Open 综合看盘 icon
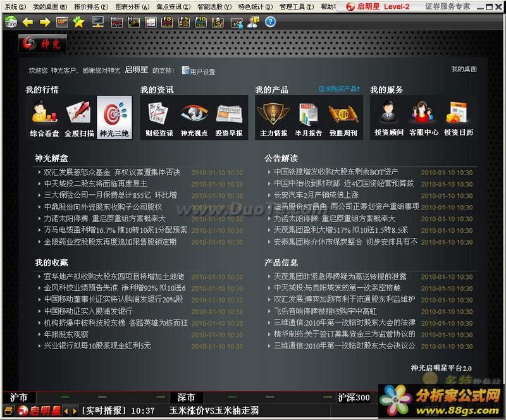506x420 pixels. [44, 118]
